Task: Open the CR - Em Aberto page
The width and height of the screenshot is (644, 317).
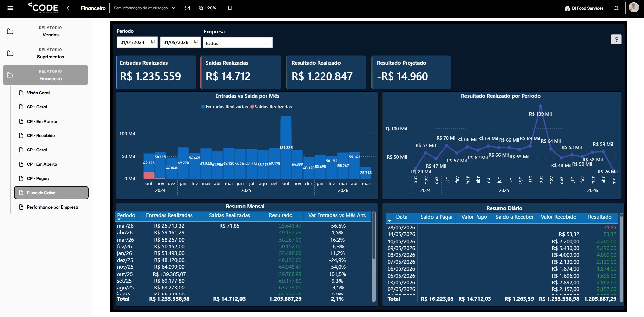Action: pos(42,122)
